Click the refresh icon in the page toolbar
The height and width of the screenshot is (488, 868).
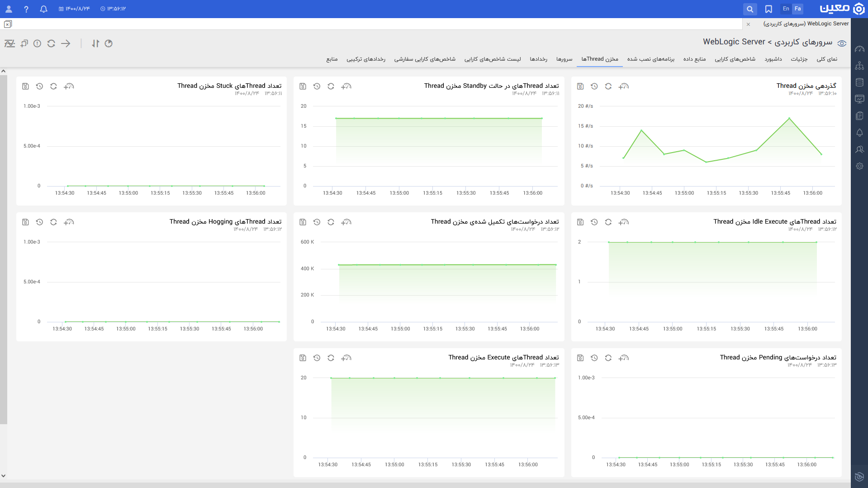pyautogui.click(x=51, y=43)
